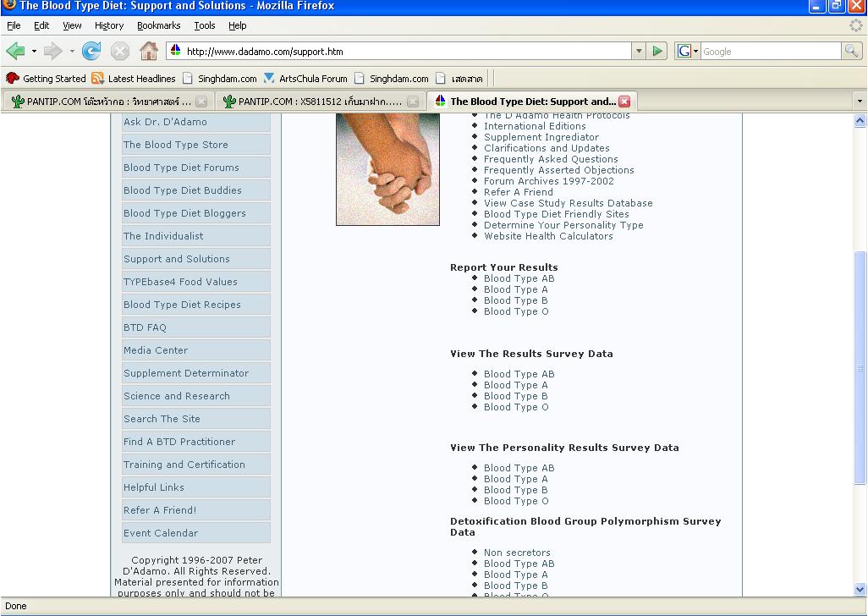The image size is (868, 616).
Task: Click scrollbar up arrow
Action: (860, 121)
